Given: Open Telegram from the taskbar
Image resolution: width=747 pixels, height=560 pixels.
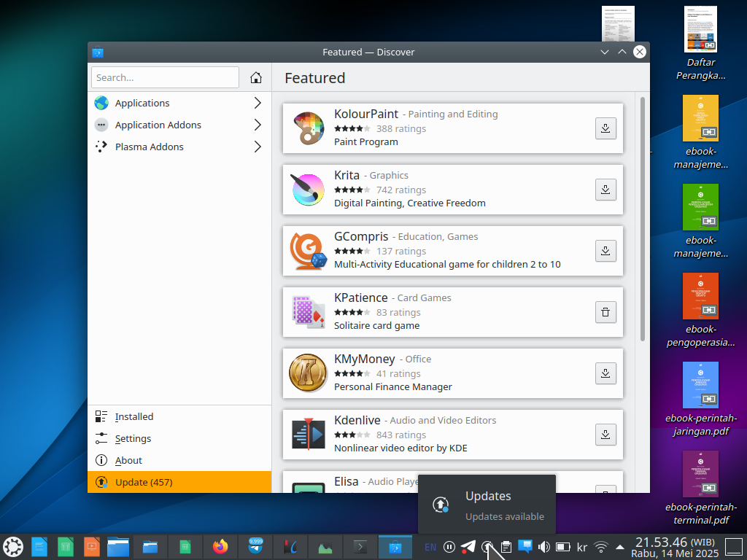Looking at the screenshot, I should tap(255, 547).
